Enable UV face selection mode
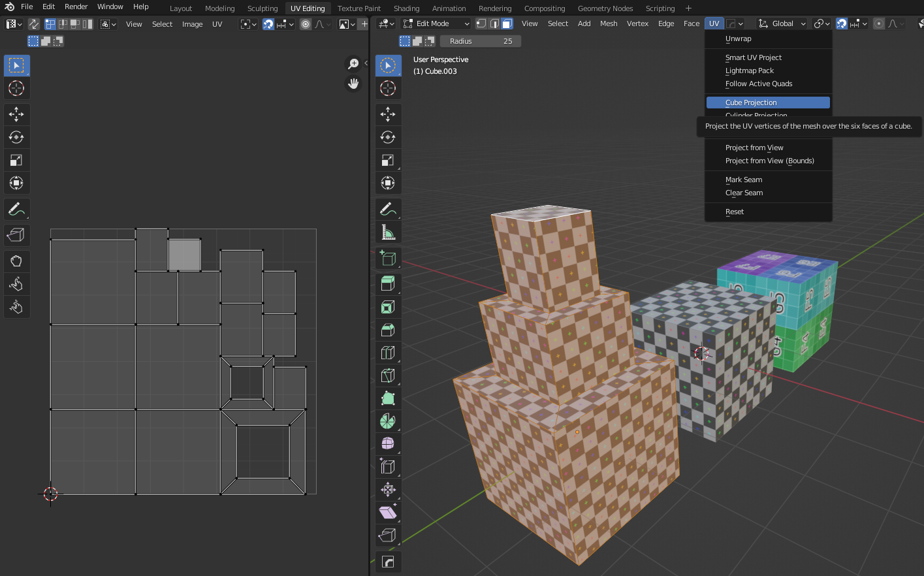This screenshot has width=924, height=576. tap(75, 24)
